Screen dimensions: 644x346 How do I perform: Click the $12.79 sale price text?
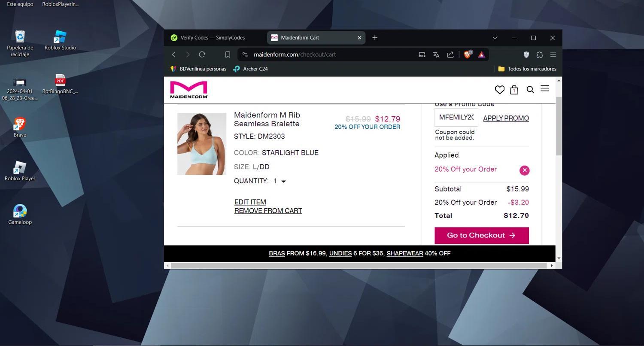pos(388,119)
